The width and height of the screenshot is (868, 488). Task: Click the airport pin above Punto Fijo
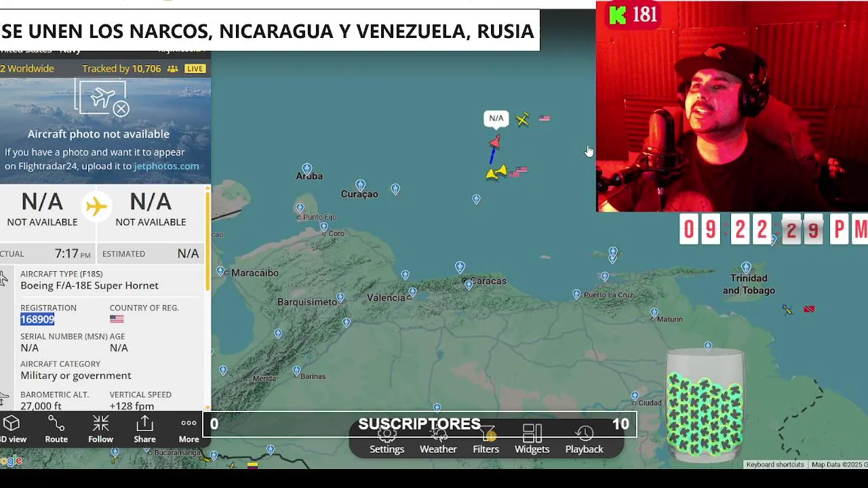[300, 208]
